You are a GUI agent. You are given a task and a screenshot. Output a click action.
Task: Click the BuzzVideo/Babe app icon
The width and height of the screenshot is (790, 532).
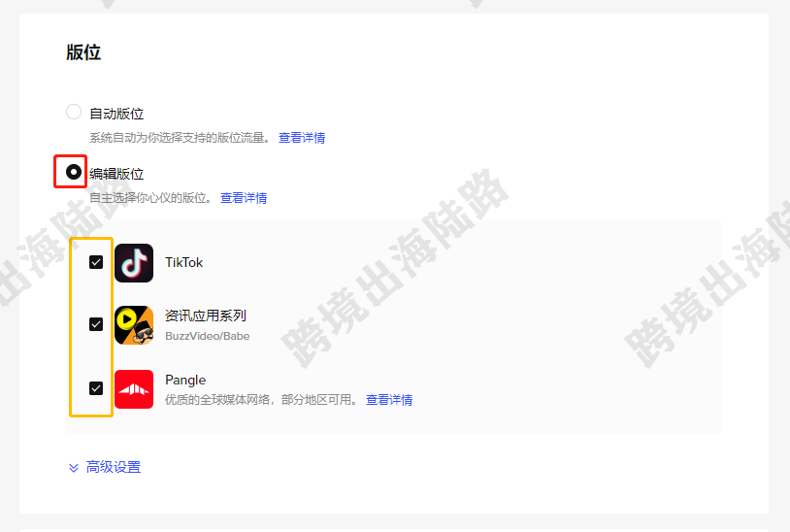(x=134, y=325)
